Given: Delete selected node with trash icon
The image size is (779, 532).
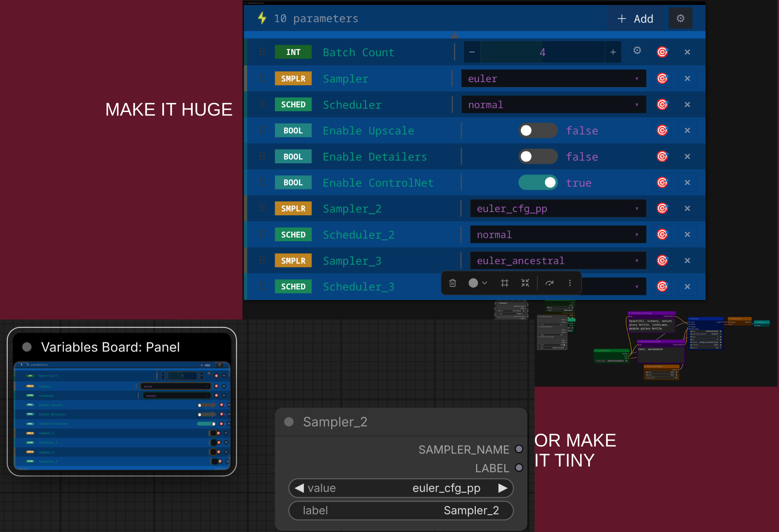Looking at the screenshot, I should [x=453, y=283].
